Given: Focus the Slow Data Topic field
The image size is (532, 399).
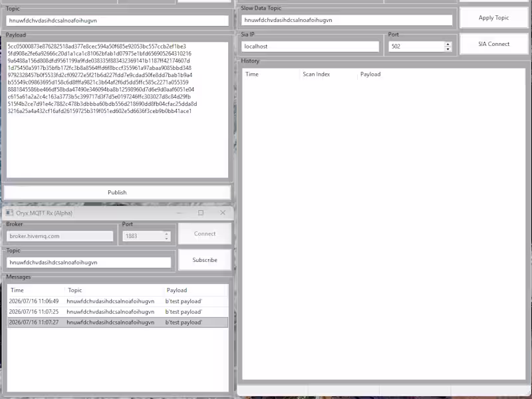Looking at the screenshot, I should tap(346, 20).
